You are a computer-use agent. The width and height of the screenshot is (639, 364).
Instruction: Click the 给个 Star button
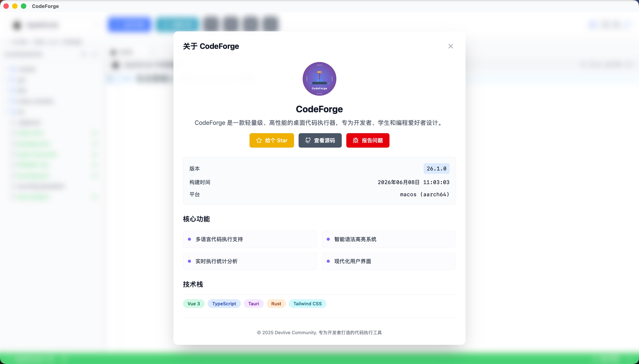[x=271, y=141]
